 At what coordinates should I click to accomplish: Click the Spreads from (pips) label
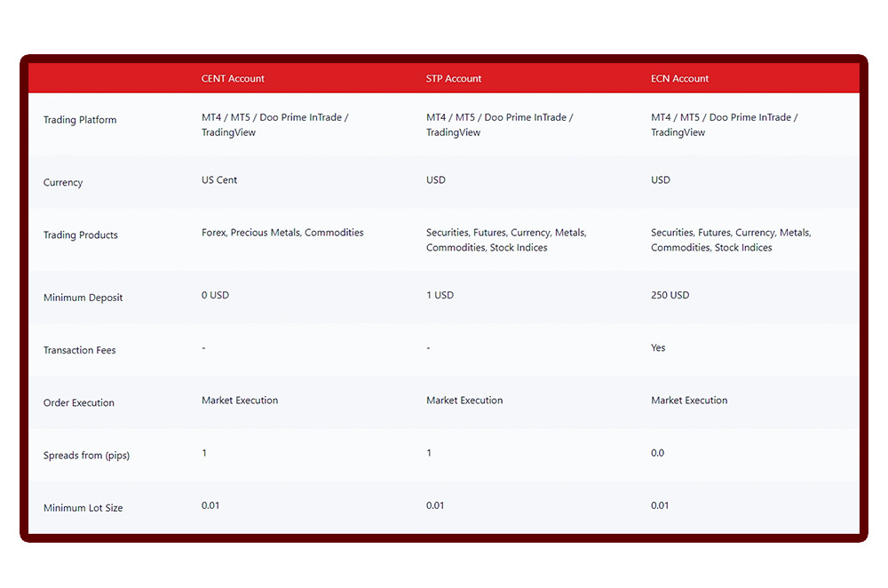[x=83, y=456]
